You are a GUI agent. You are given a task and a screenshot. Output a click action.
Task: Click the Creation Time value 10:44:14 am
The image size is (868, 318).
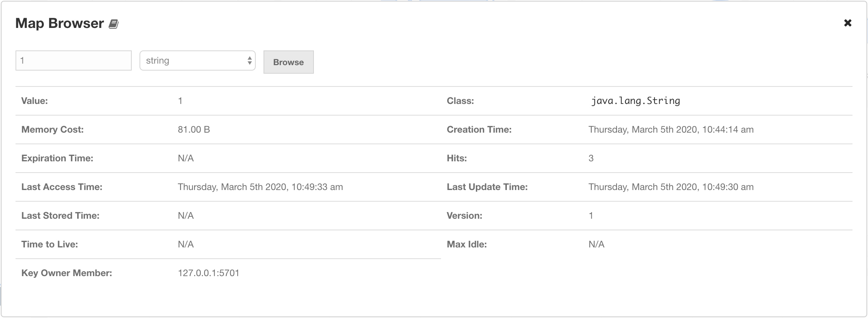click(671, 130)
